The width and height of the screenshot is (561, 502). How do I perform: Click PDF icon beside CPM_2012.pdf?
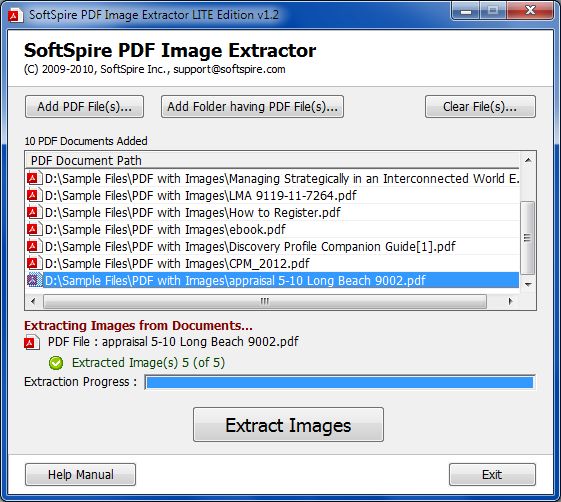tap(34, 263)
